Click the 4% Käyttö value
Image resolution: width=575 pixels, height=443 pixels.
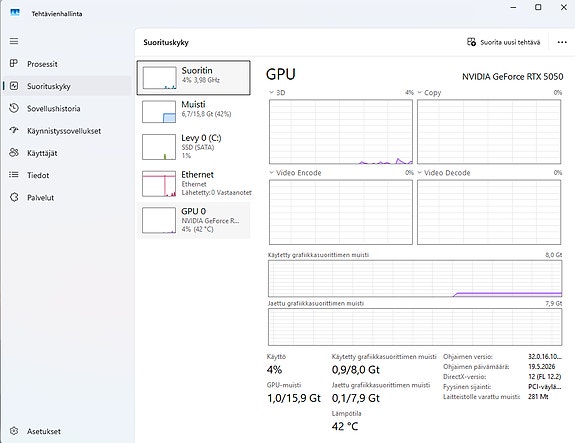click(274, 369)
